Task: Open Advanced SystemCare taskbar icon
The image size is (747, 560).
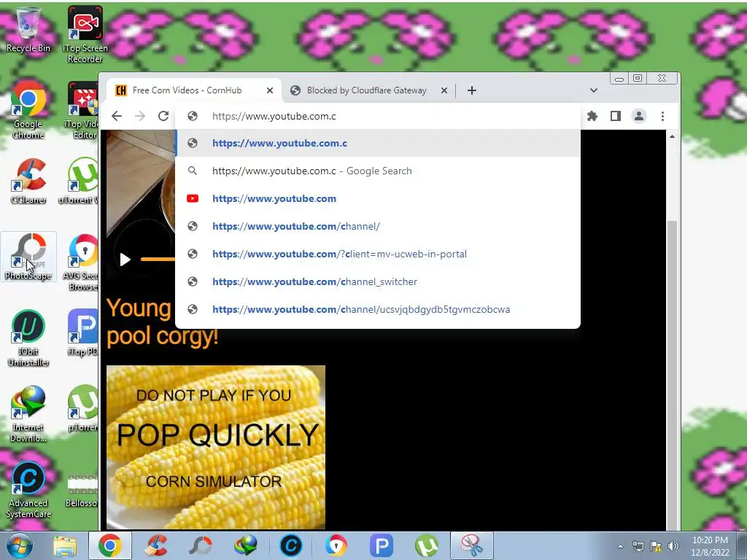Action: 290,545
